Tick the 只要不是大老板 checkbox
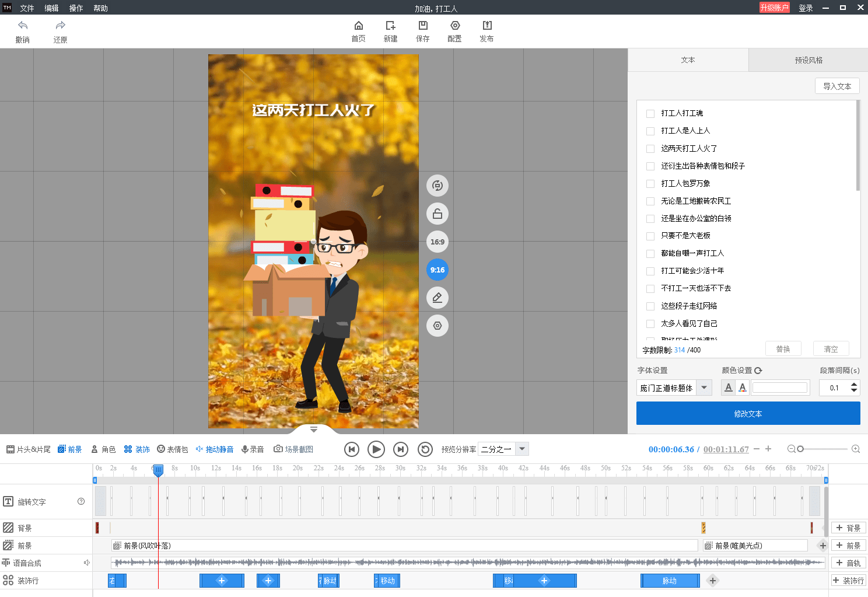This screenshot has width=868, height=597. click(650, 236)
